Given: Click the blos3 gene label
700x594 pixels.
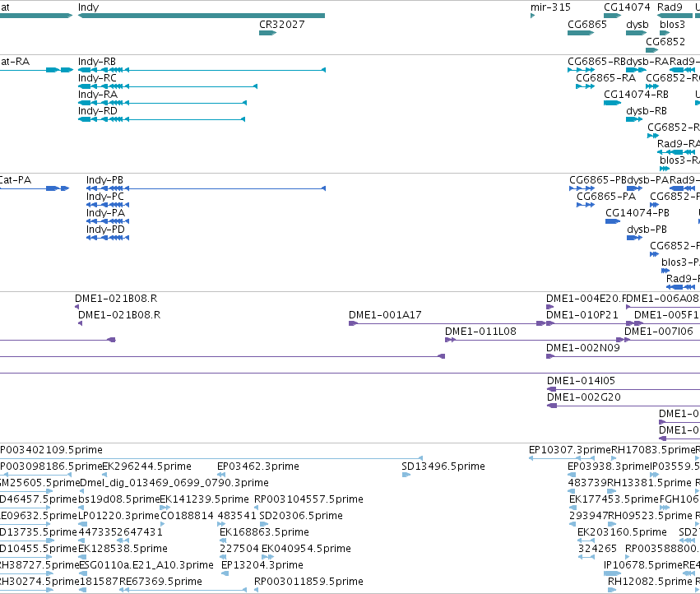Looking at the screenshot, I should click(x=672, y=24).
